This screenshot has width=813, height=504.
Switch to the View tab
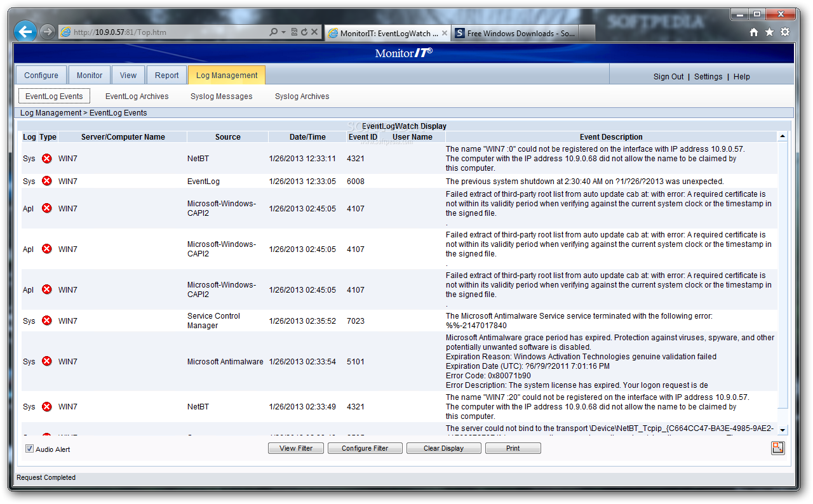128,75
